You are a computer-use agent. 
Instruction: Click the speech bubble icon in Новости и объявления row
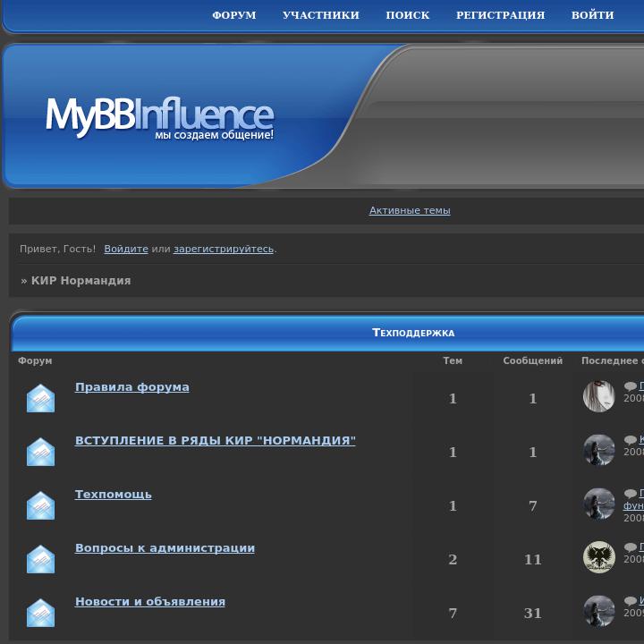click(x=630, y=601)
